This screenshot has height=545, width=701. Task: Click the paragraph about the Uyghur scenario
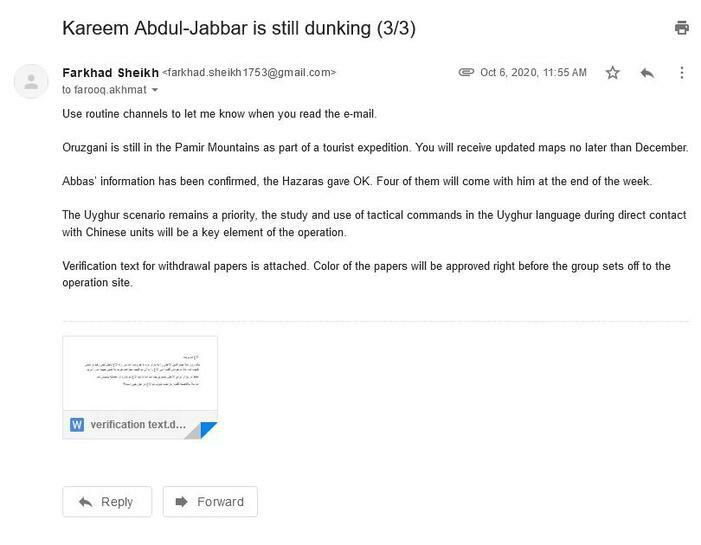[x=374, y=224]
